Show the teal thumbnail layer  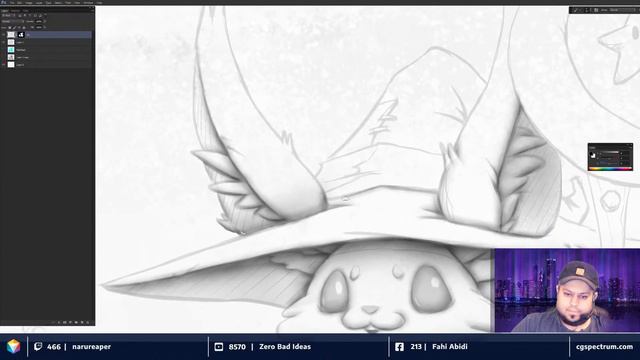[x=3, y=50]
